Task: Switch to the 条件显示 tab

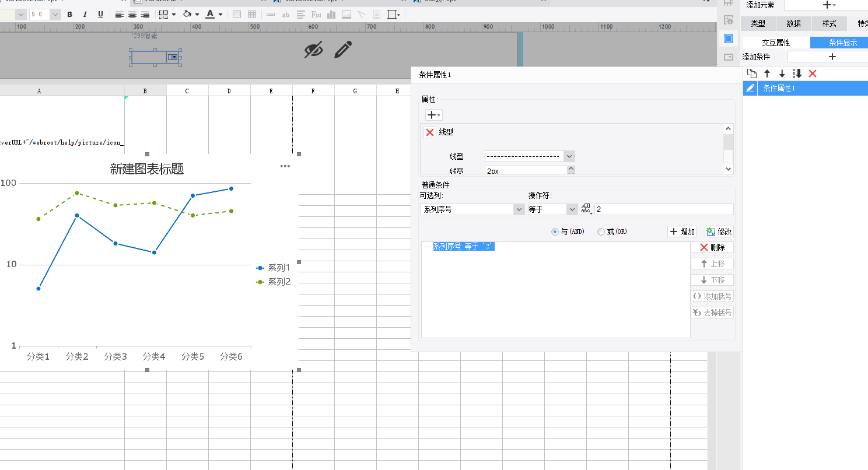Action: pyautogui.click(x=839, y=43)
